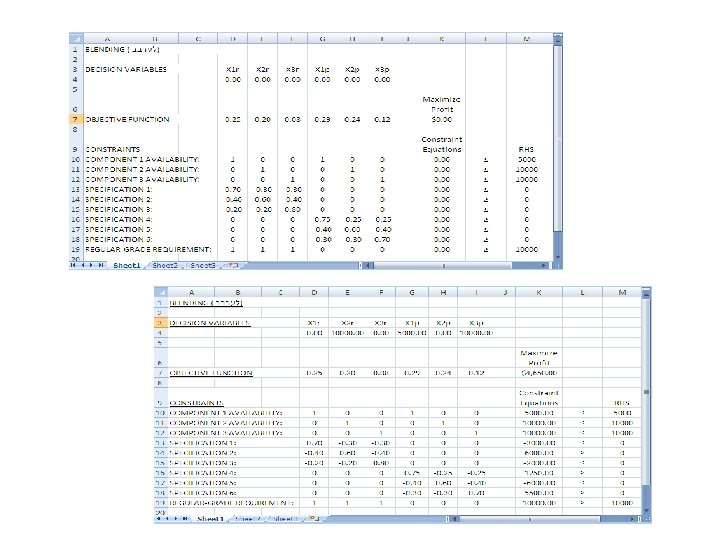Click 'DECISION VARIABLES' cell in lower spreadsheet
Viewport: 720px width, 540px height.
coord(210,323)
